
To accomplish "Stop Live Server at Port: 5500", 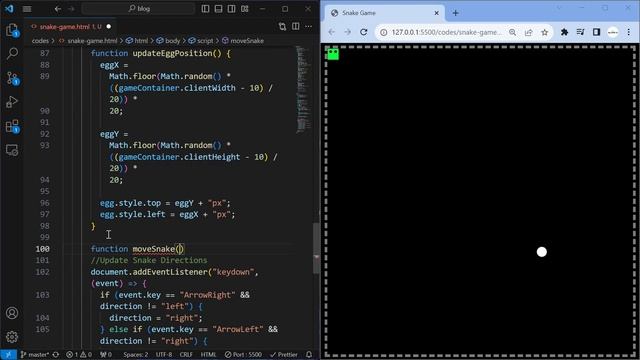I will click(243, 354).
